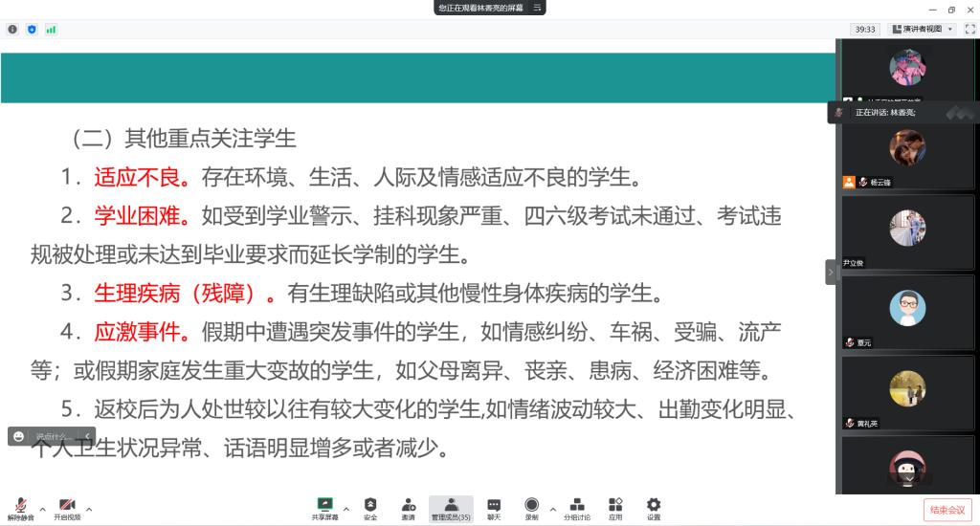Image resolution: width=980 pixels, height=526 pixels.
Task: Open the Chat (聊天) window
Action: [493, 508]
